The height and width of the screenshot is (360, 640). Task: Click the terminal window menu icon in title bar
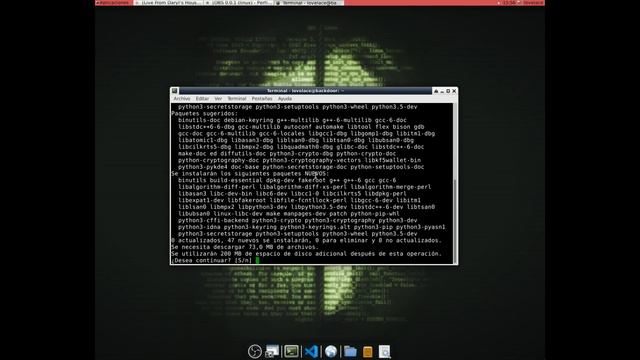pyautogui.click(x=175, y=91)
